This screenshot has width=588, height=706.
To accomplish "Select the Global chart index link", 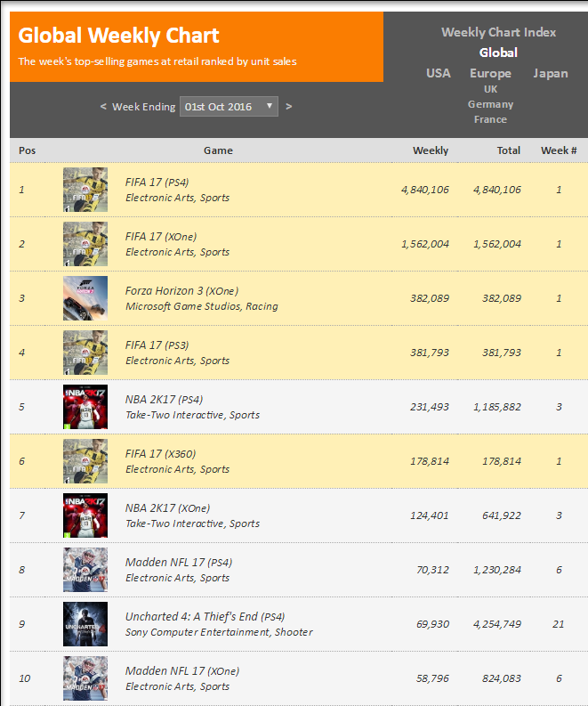I will point(498,53).
